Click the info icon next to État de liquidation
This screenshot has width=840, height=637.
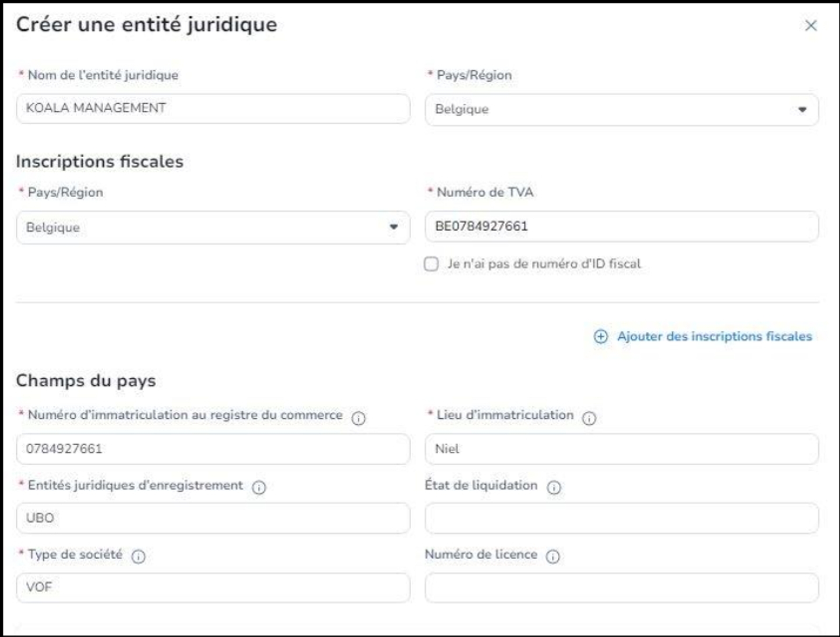554,487
